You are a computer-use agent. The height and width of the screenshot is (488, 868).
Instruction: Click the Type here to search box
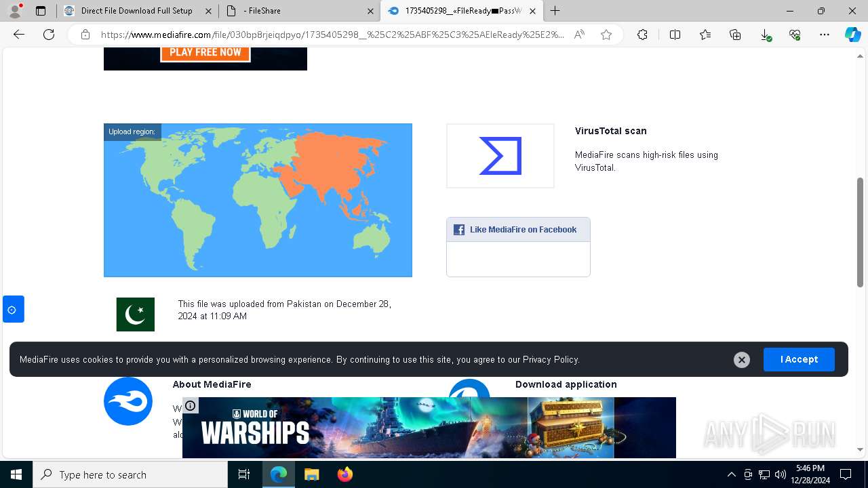(130, 474)
